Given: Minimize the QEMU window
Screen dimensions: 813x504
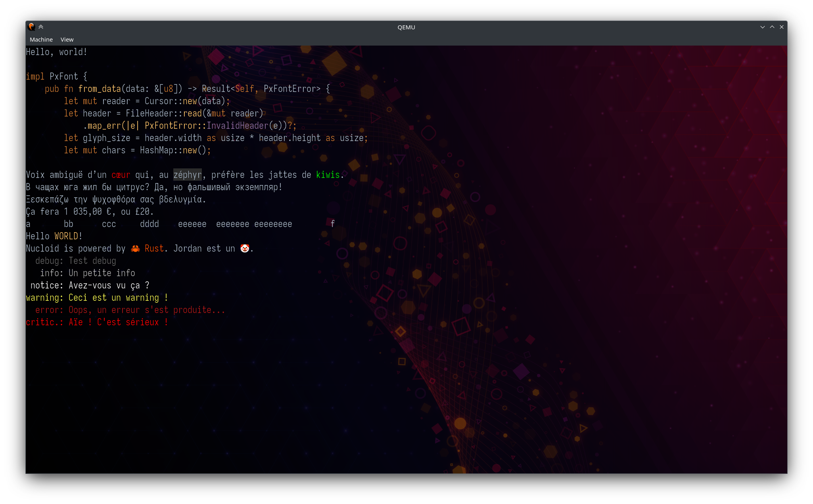Looking at the screenshot, I should click(x=762, y=27).
